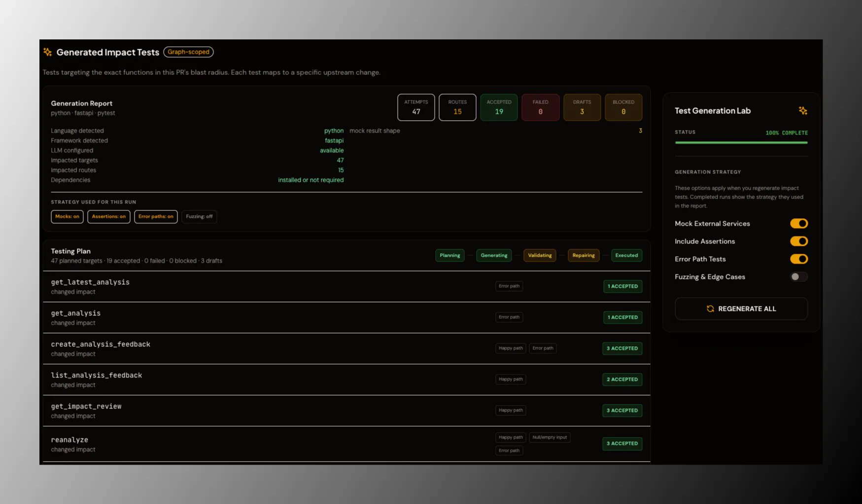Click the 100% complete status progress bar
The height and width of the screenshot is (504, 862).
coord(741,142)
